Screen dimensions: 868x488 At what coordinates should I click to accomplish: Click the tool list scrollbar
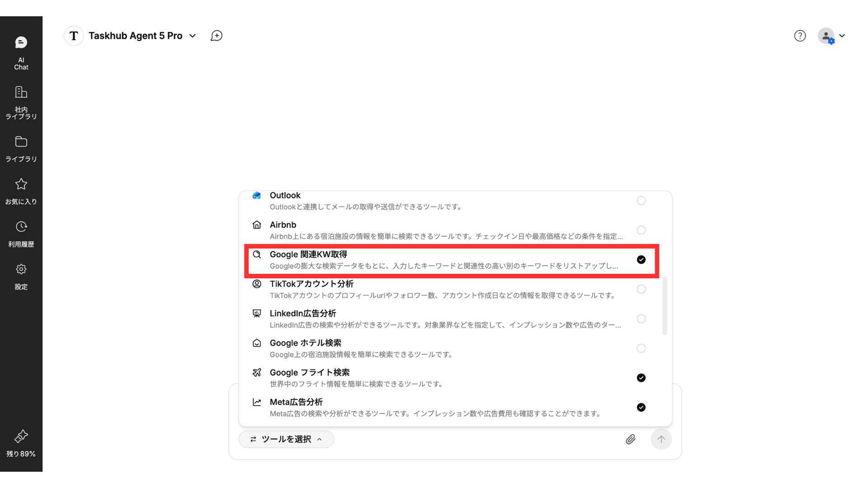pyautogui.click(x=665, y=306)
